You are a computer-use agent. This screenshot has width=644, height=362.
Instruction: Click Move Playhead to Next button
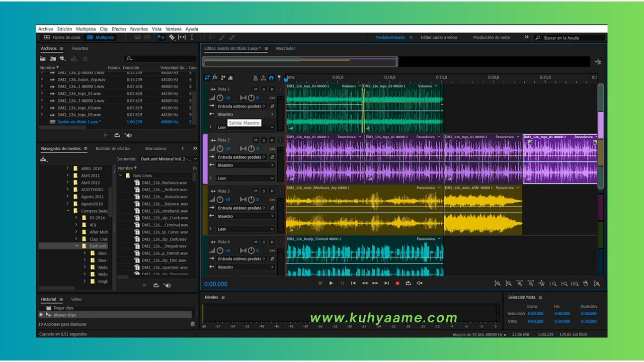(386, 283)
